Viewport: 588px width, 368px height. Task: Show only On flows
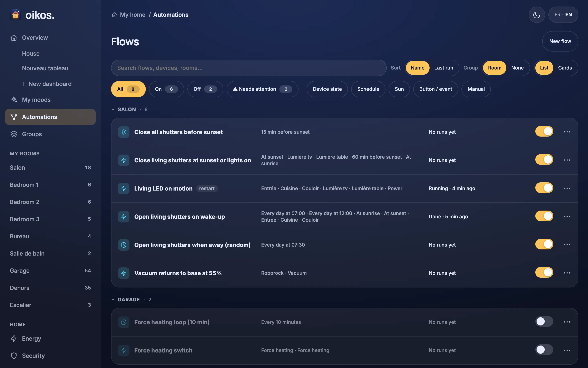166,89
